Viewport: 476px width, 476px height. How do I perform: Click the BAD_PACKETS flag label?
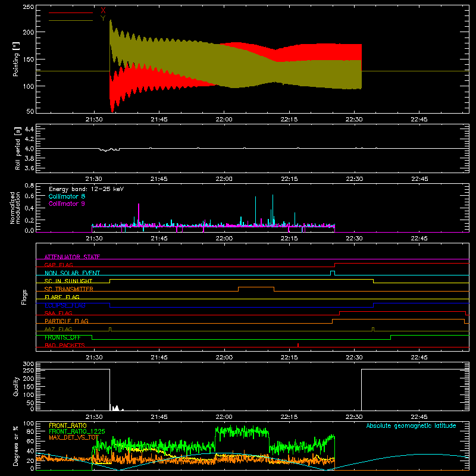click(65, 345)
